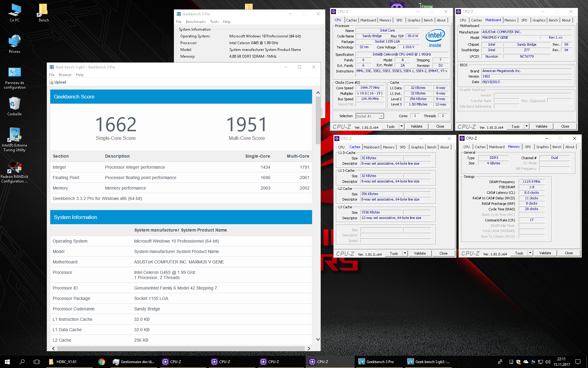Open Benchmarks menu in Geekbench 3 Pro
This screenshot has width=588, height=368.
tap(196, 22)
